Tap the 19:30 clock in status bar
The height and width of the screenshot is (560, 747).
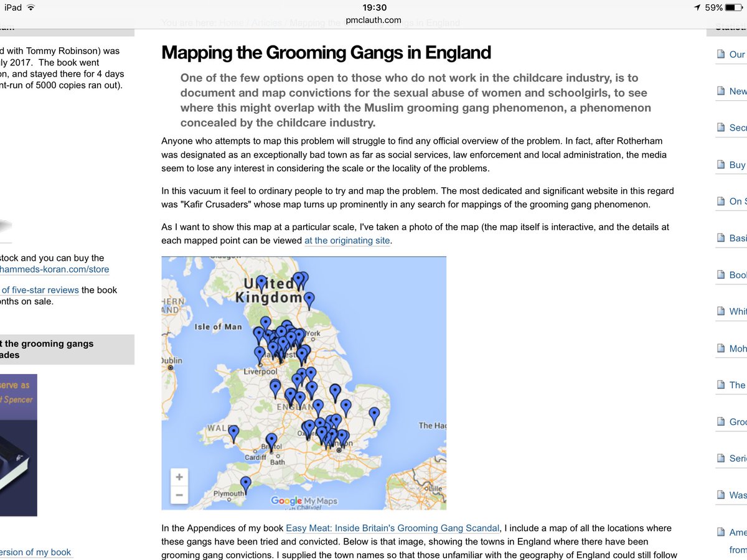[x=374, y=7]
